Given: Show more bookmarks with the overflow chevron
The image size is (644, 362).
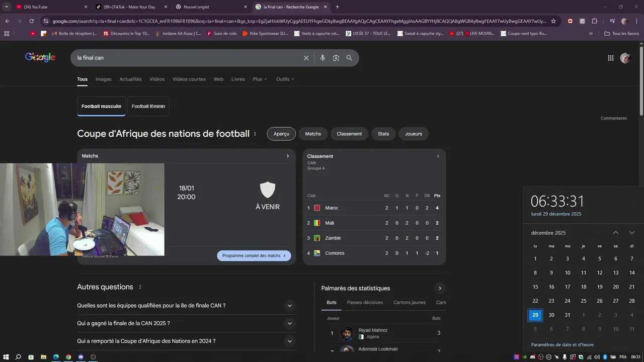Looking at the screenshot, I should pyautogui.click(x=591, y=33).
